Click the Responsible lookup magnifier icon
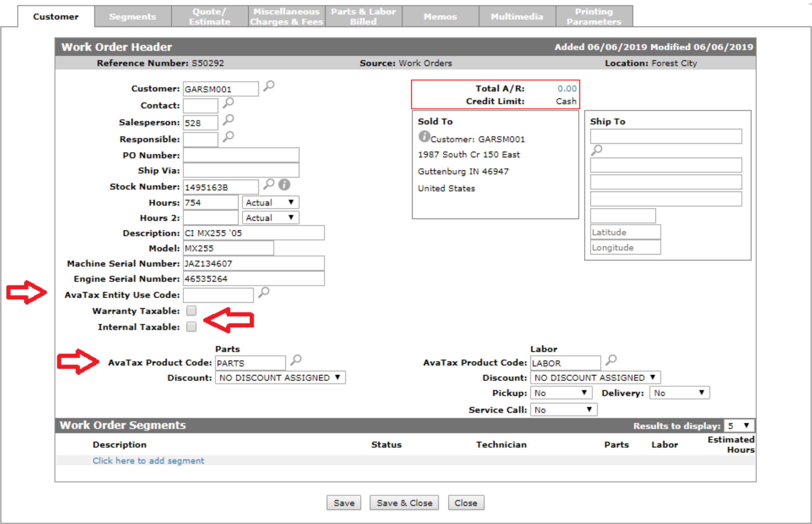812x524 pixels. point(228,137)
